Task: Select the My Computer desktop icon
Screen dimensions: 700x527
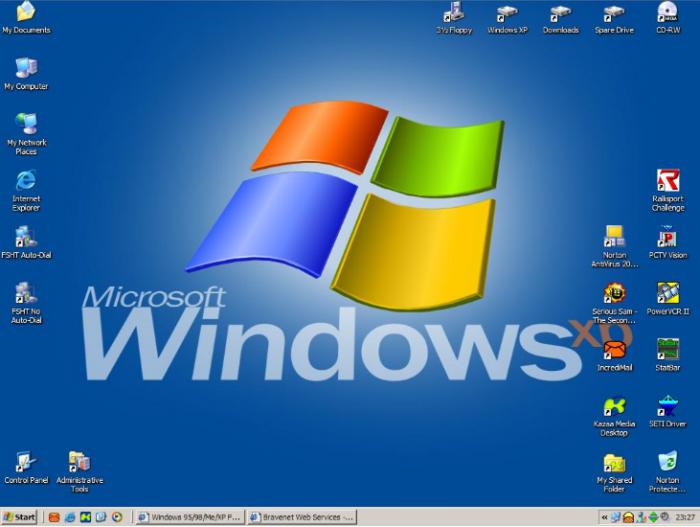Action: 26,74
